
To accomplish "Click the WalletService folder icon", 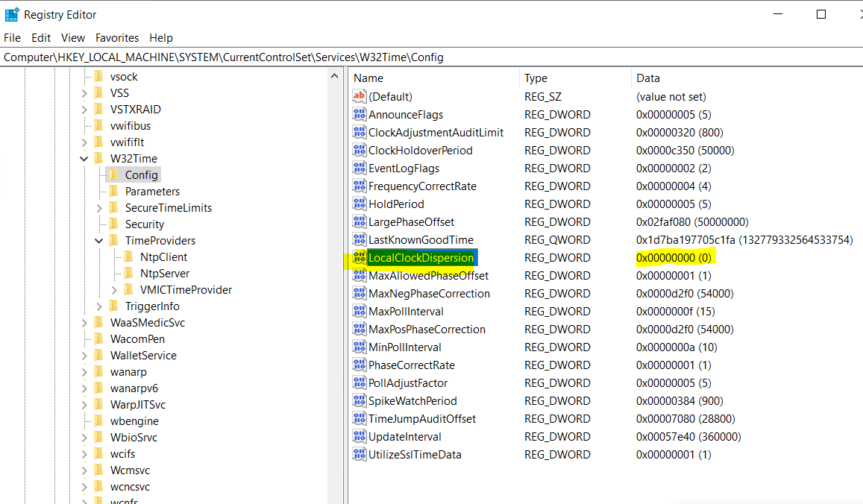I will 99,356.
